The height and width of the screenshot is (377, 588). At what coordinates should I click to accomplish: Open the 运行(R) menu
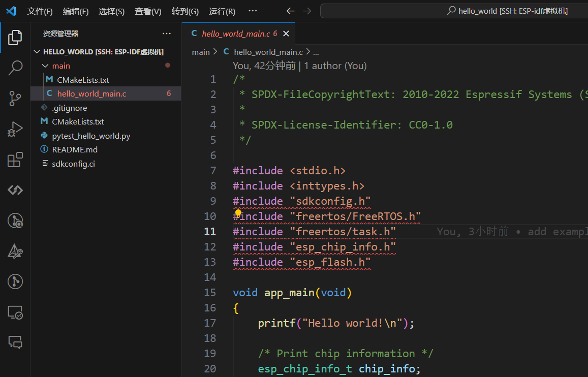click(x=222, y=11)
